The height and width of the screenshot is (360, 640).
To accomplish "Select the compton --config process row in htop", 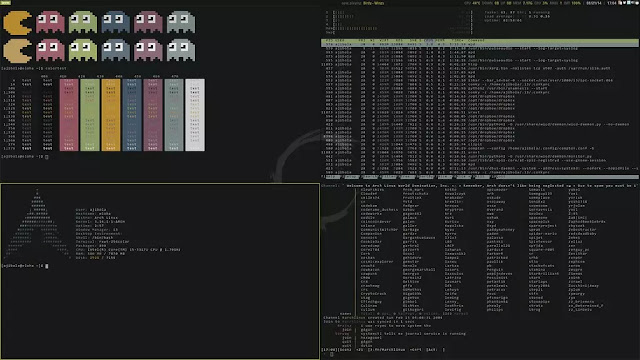I will tap(480, 148).
